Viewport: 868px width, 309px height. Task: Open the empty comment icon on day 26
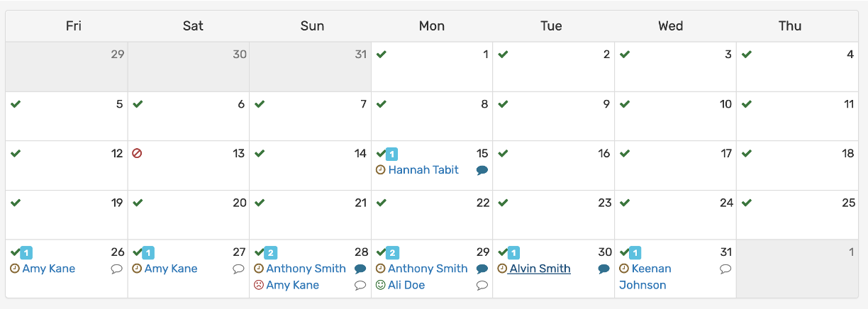coord(116,269)
